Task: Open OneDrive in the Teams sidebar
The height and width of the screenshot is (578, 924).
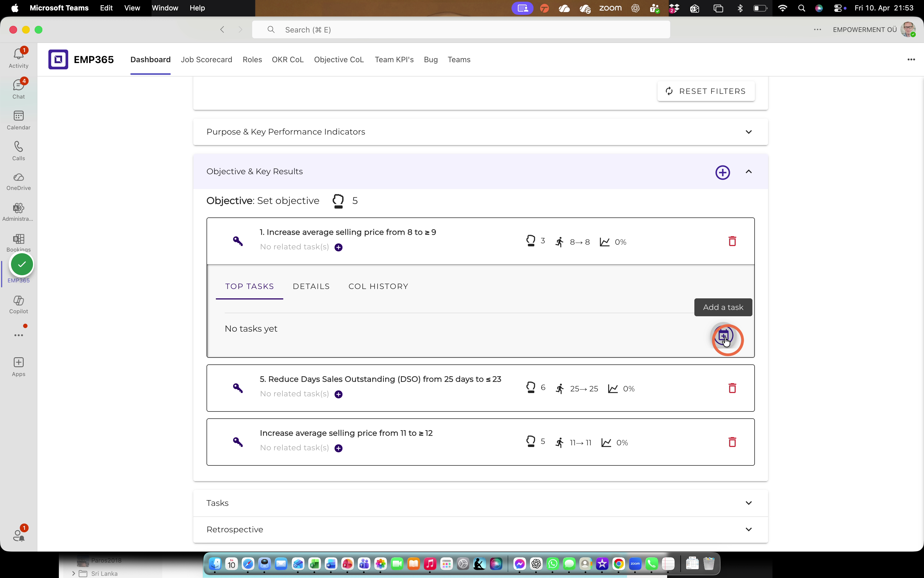Action: [x=18, y=182]
